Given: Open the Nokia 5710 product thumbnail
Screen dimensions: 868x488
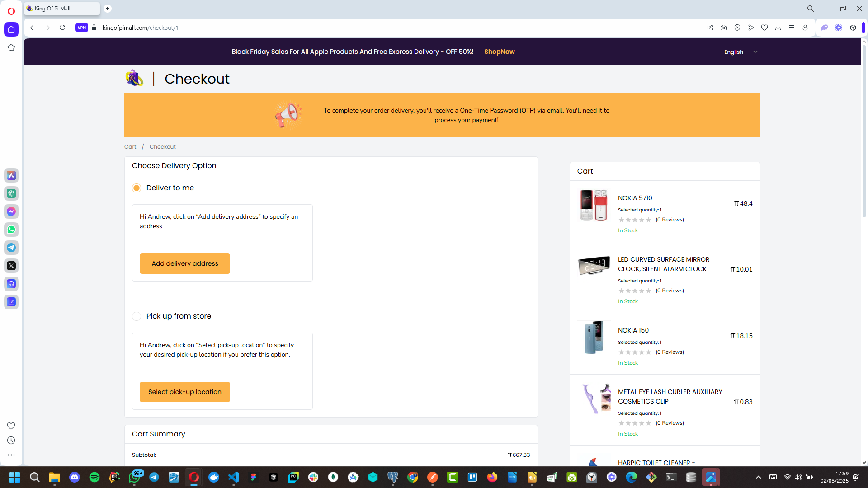Looking at the screenshot, I should (x=594, y=205).
